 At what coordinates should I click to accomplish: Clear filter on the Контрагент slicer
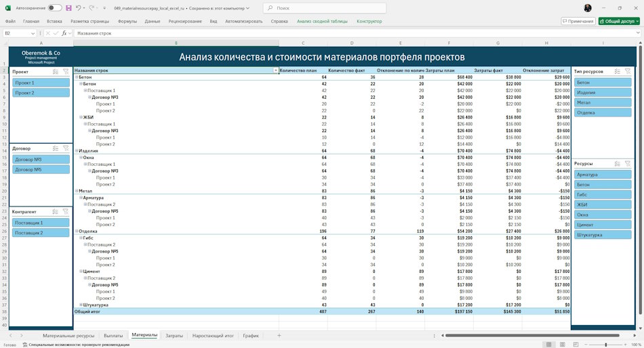tap(66, 211)
